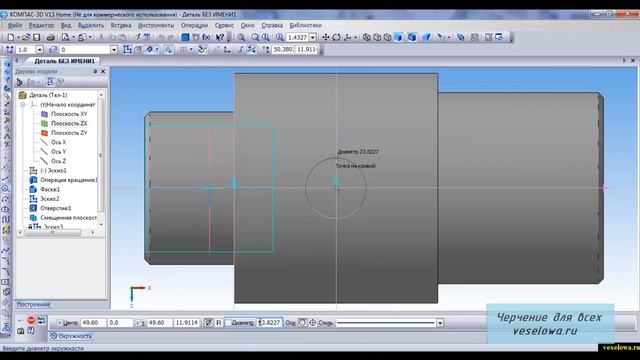Pin the model tree panel
This screenshot has width=640, height=360.
point(95,71)
